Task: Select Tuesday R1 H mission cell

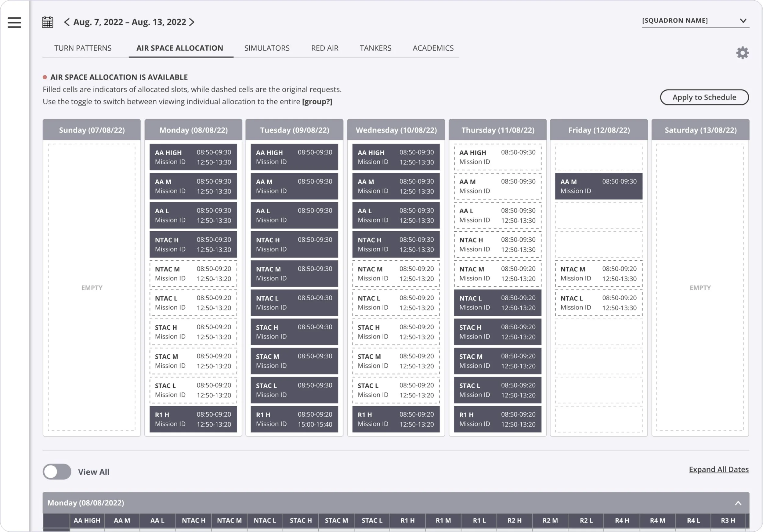Action: point(294,419)
